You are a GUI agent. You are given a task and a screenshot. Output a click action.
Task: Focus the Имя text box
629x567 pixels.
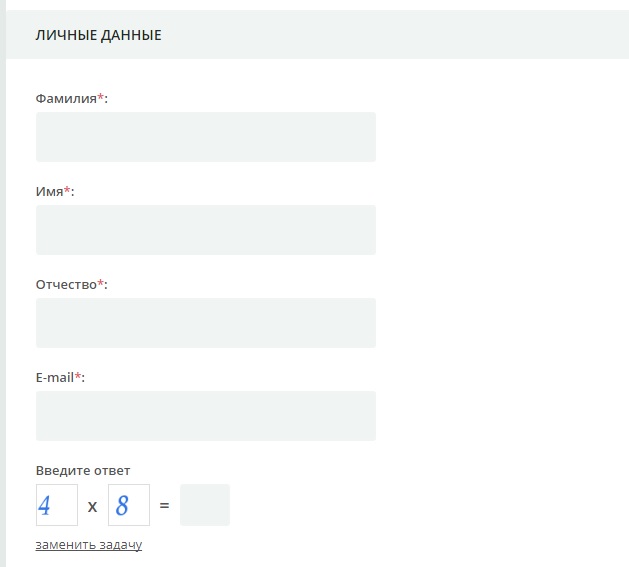coord(205,230)
